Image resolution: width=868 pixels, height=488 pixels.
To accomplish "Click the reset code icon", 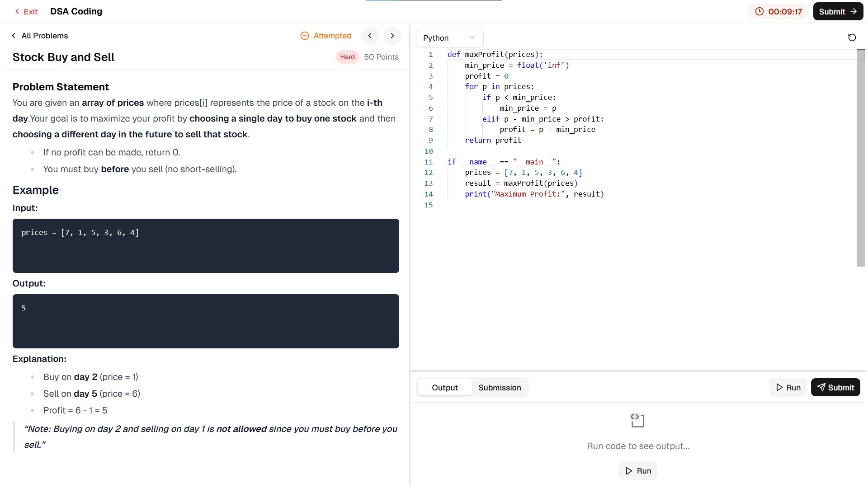I will pos(852,38).
